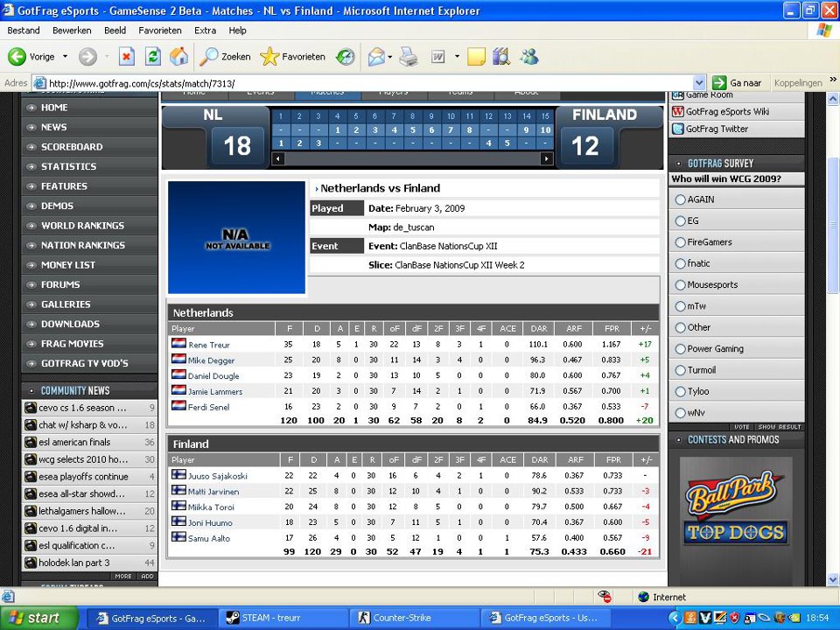Click the GotFrag eSports Wiki icon link

(677, 111)
